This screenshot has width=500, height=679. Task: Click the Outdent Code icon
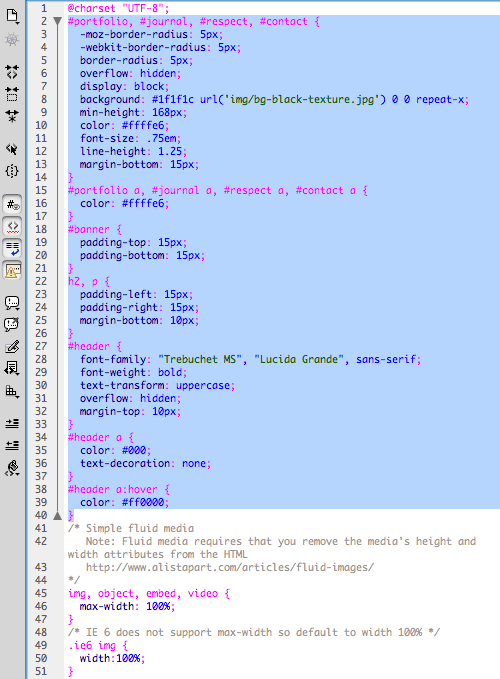click(12, 445)
